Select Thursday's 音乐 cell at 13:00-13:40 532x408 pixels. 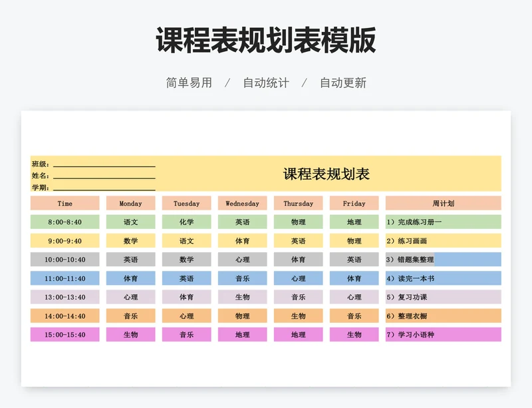point(298,298)
